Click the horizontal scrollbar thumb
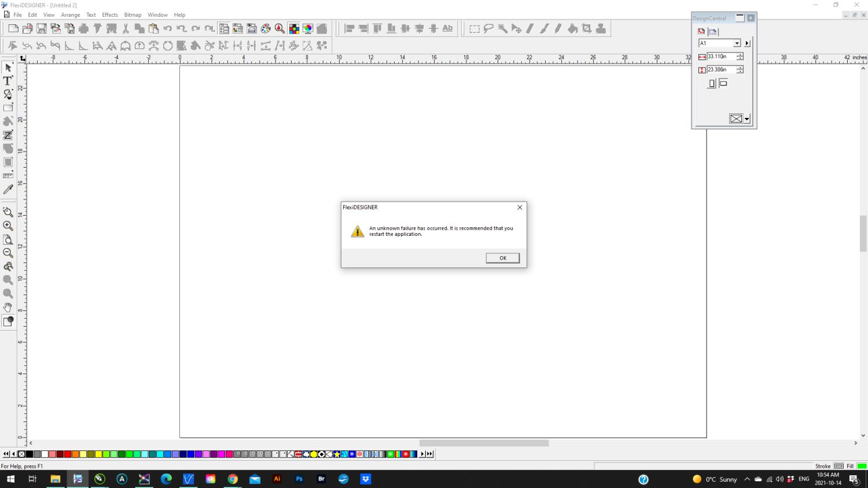The height and width of the screenshot is (488, 868). (x=484, y=443)
